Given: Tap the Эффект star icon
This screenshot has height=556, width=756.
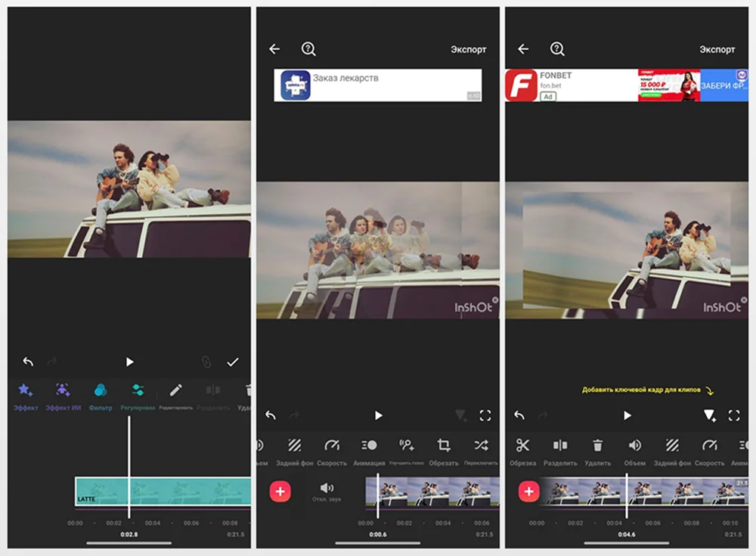Looking at the screenshot, I should coord(25,390).
